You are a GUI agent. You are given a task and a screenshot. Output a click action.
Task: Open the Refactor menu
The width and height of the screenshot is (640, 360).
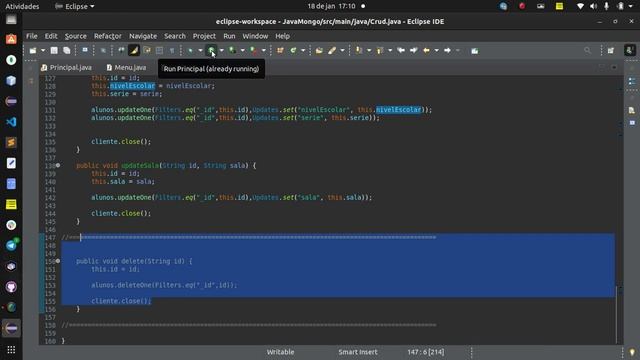pyautogui.click(x=108, y=36)
